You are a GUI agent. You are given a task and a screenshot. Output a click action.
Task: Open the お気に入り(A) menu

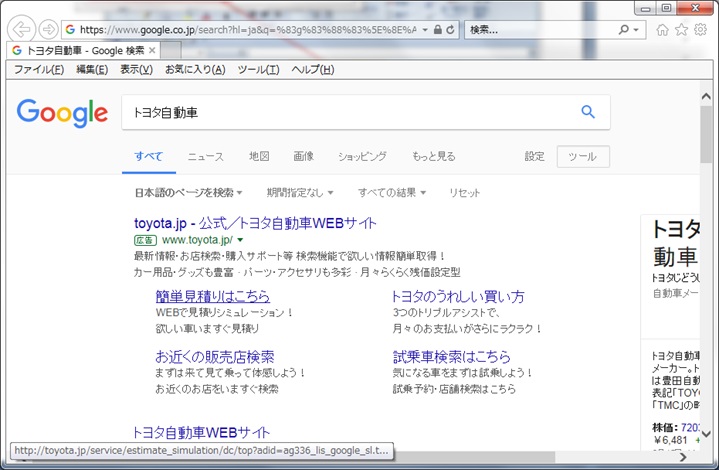pyautogui.click(x=195, y=70)
